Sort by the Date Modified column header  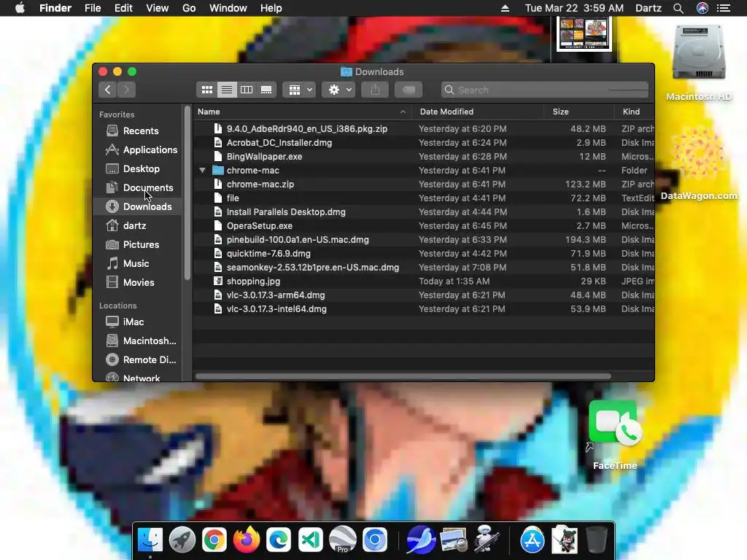click(x=478, y=112)
